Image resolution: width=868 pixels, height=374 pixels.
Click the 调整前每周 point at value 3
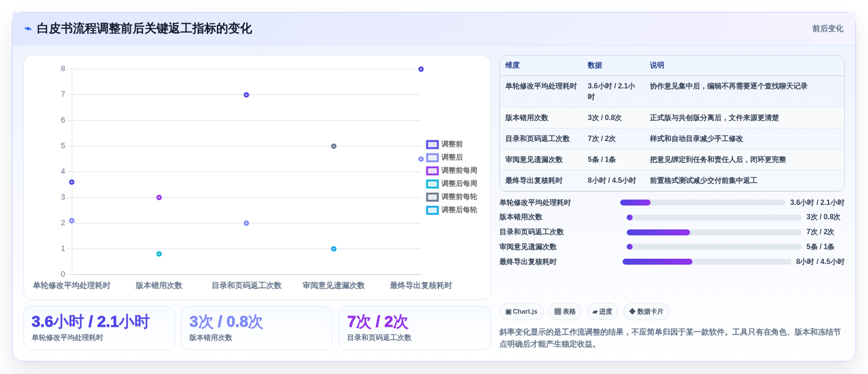pos(159,198)
